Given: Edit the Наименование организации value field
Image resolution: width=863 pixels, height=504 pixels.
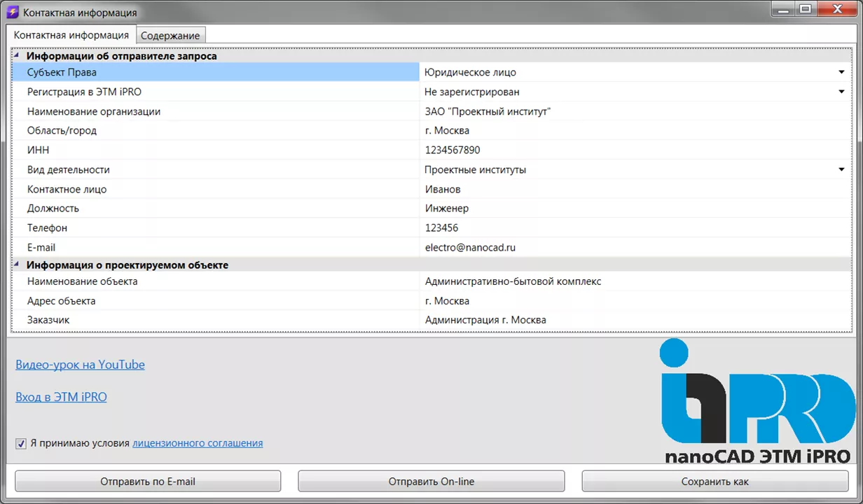Looking at the screenshot, I should click(630, 111).
